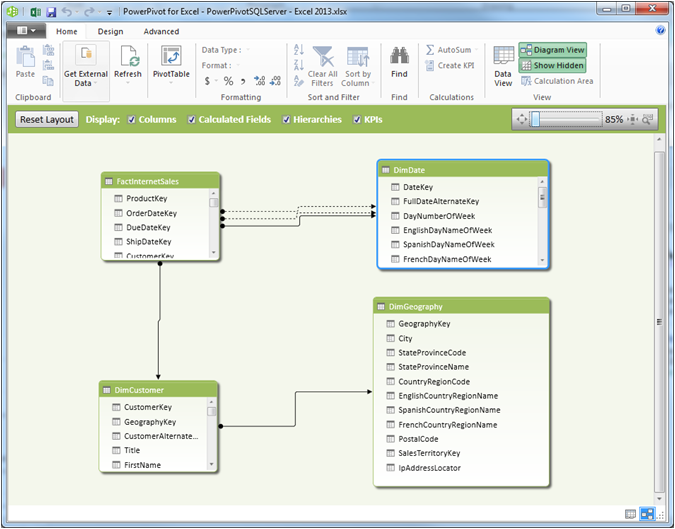This screenshot has width=675, height=529.
Task: Uncheck the Columns checkbox
Action: [x=132, y=120]
